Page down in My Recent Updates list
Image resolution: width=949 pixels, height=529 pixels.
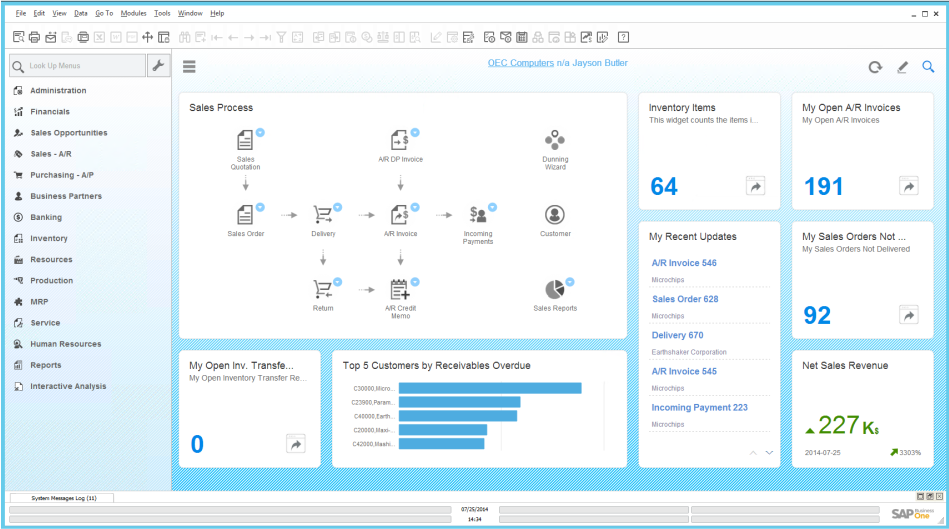point(769,453)
